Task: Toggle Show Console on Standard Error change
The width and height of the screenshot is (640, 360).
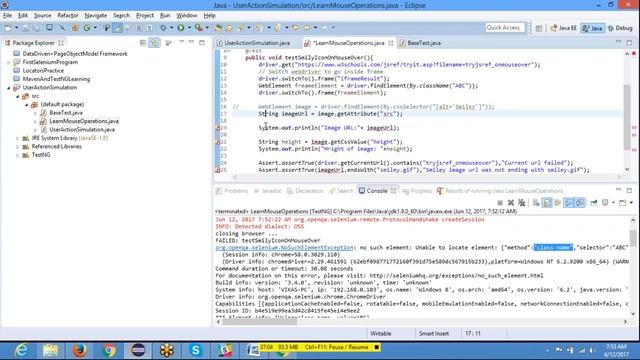Action: [x=580, y=203]
